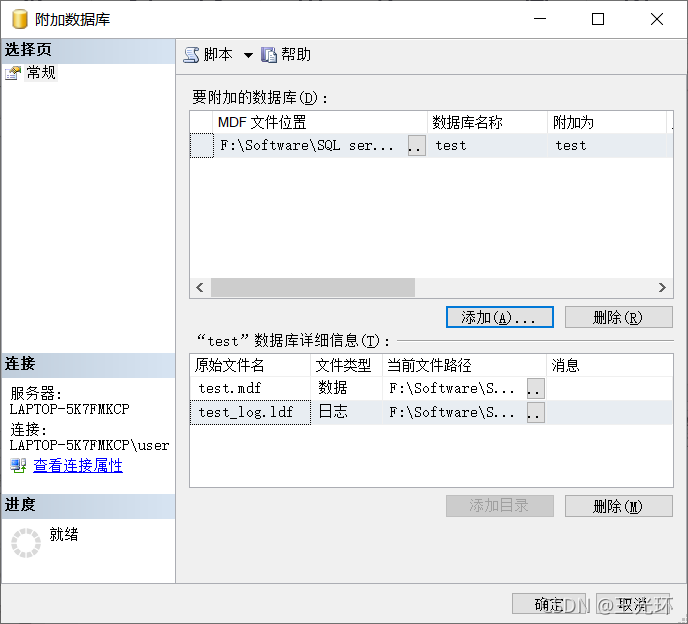Click the 删除(R) button

click(618, 317)
